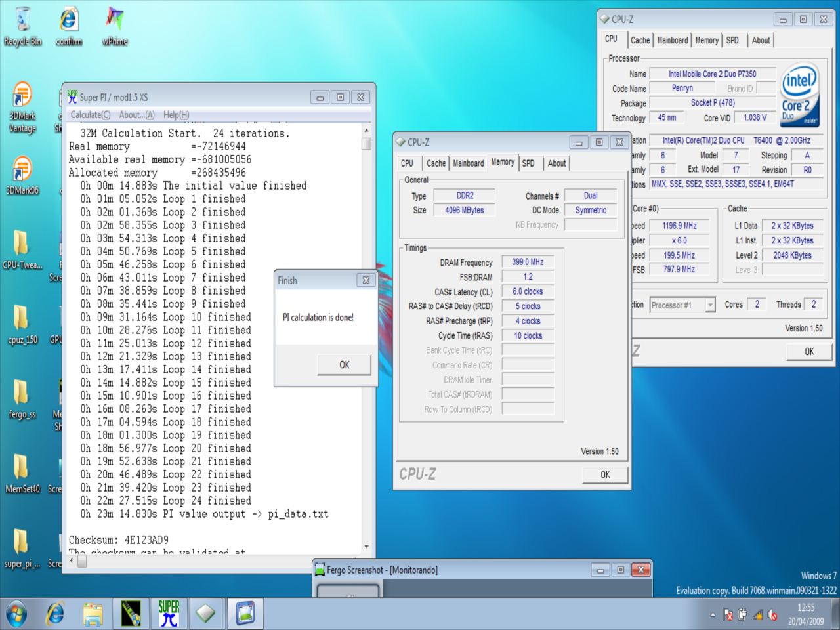Open the Calculate menu in Super PI
This screenshot has width=840, height=630.
click(91, 115)
